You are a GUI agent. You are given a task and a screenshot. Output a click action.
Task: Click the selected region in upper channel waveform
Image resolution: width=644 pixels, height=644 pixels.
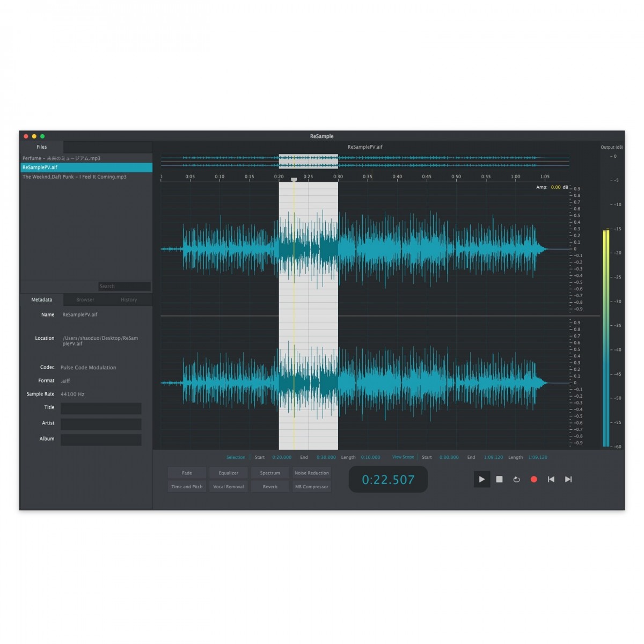tap(308, 249)
